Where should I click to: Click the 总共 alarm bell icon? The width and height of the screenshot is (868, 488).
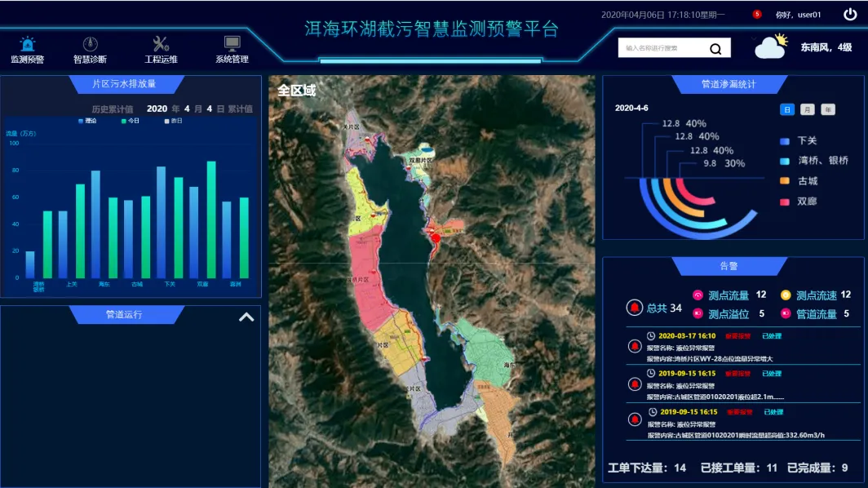click(x=634, y=308)
